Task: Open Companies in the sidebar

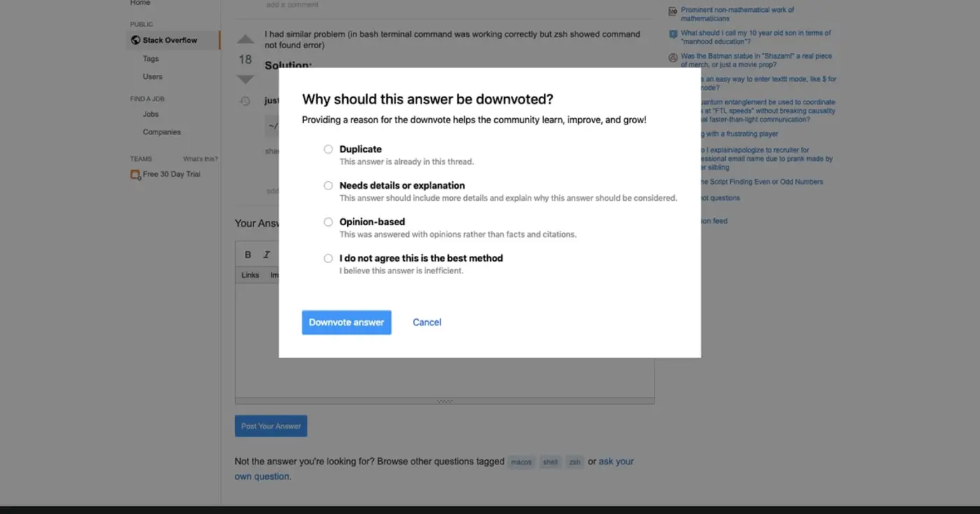Action: (162, 132)
